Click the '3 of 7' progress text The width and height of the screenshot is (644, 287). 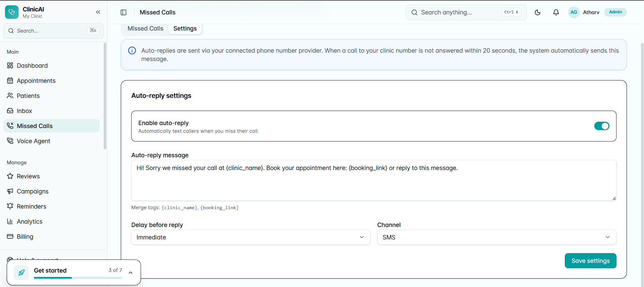(115, 270)
